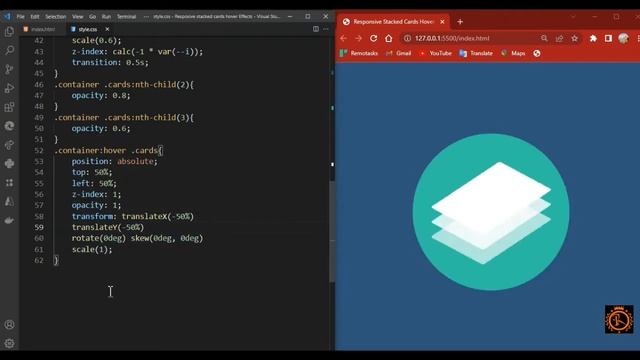This screenshot has width=640, height=360.
Task: Open the Maps bookmark
Action: 513,53
